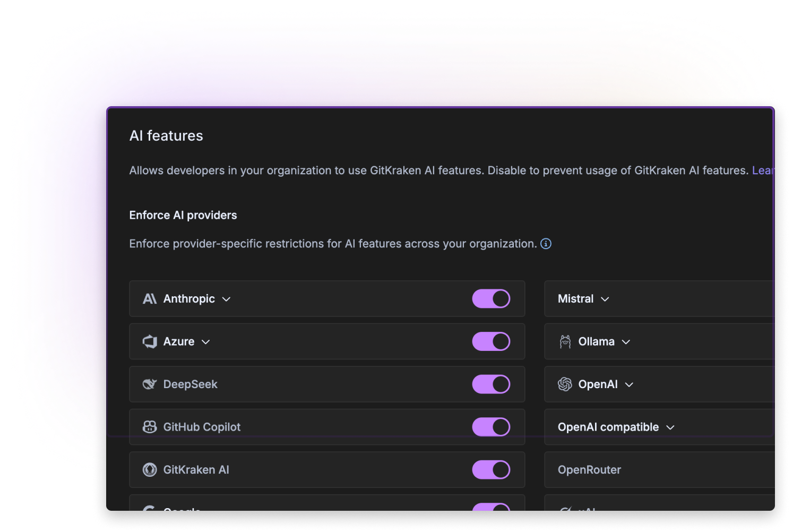The image size is (793, 532).
Task: Click the Mistral provider name
Action: click(x=575, y=298)
